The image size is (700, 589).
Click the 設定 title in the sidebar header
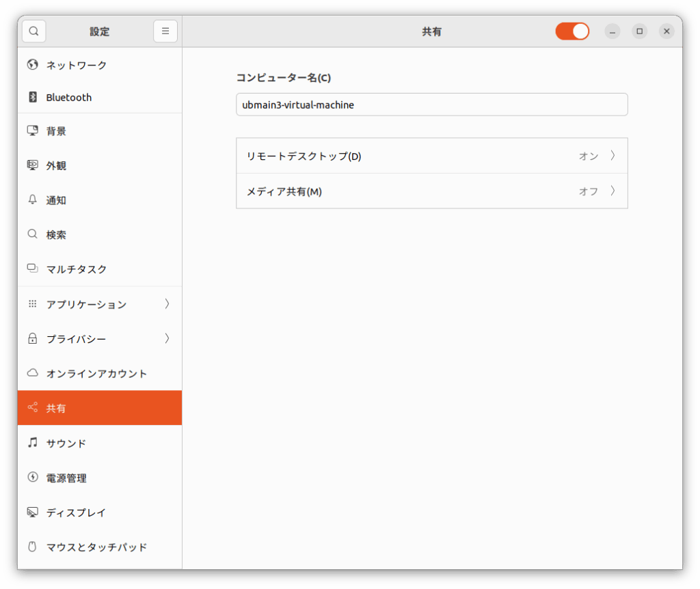point(100,31)
